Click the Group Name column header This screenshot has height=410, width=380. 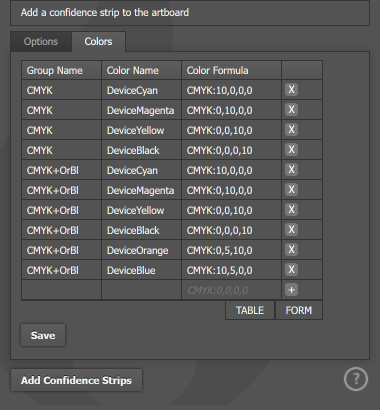61,70
